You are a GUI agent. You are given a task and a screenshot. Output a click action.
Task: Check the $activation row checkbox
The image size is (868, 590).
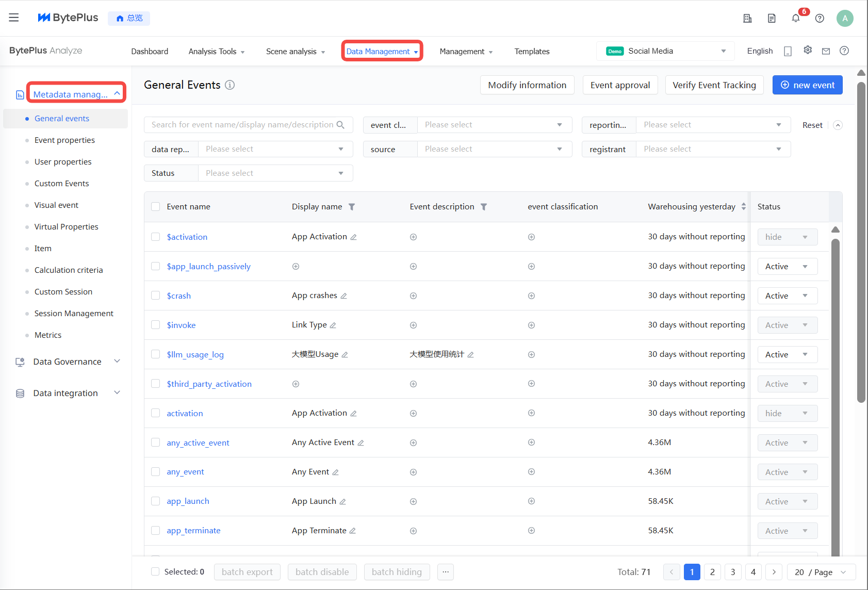(x=155, y=237)
